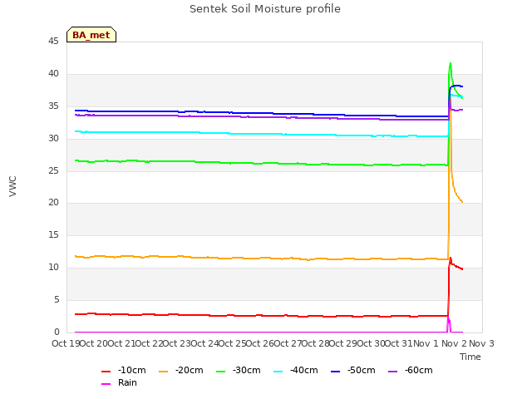Click the 5 y-axis tick label
Screen dimensions: 532x399
[x=57, y=299]
